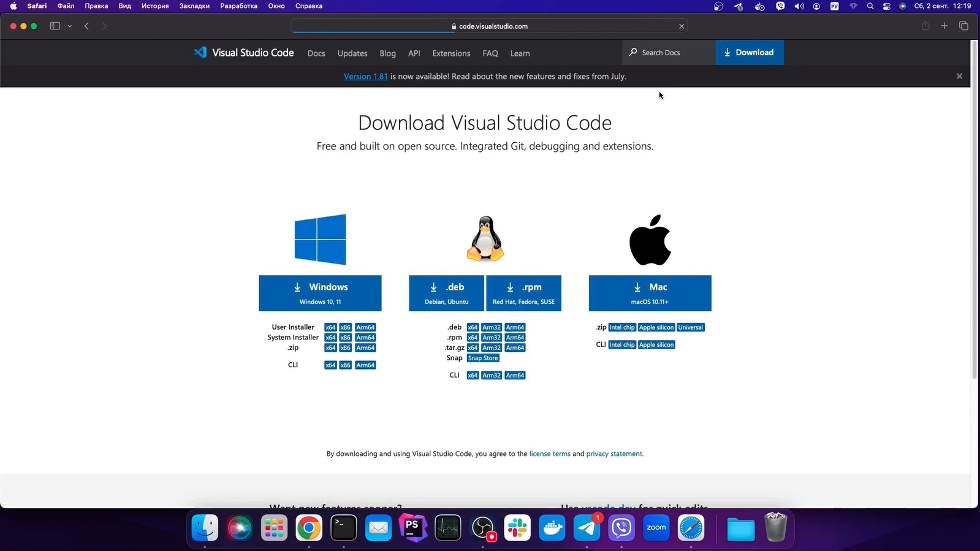Download Mac CLI Intel chip build

[622, 345]
